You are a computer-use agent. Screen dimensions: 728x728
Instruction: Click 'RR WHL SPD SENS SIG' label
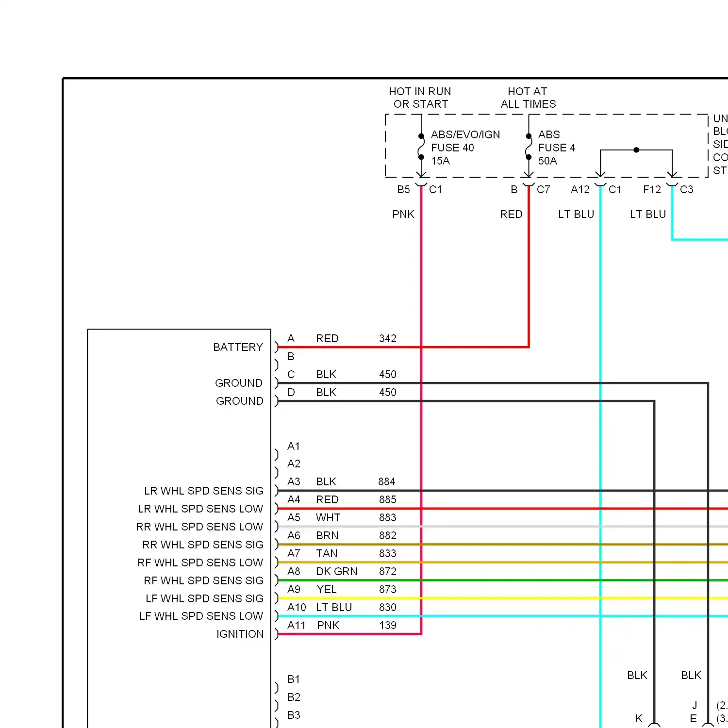point(203,545)
